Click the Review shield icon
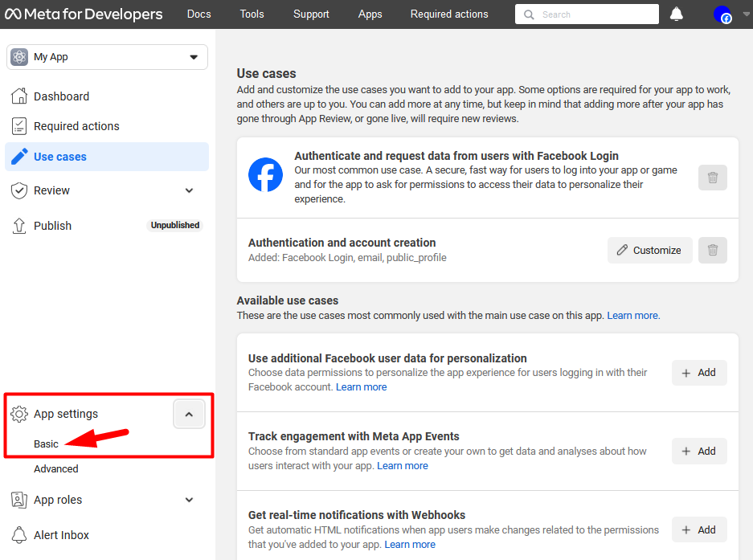Screen dimensions: 753x560 [19, 190]
